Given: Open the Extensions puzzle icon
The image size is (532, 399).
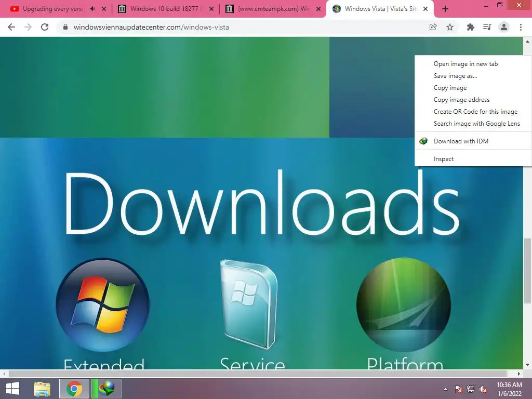Looking at the screenshot, I should 470,27.
